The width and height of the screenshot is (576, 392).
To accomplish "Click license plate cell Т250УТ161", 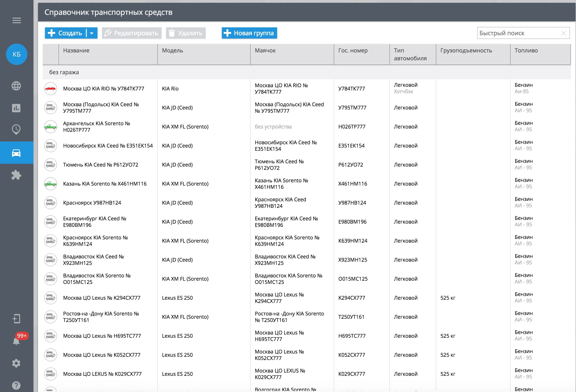I will pyautogui.click(x=351, y=317).
